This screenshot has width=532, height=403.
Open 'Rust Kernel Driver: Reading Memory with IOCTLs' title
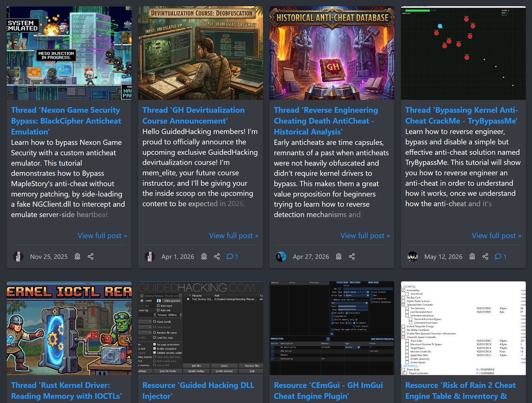coord(66,391)
